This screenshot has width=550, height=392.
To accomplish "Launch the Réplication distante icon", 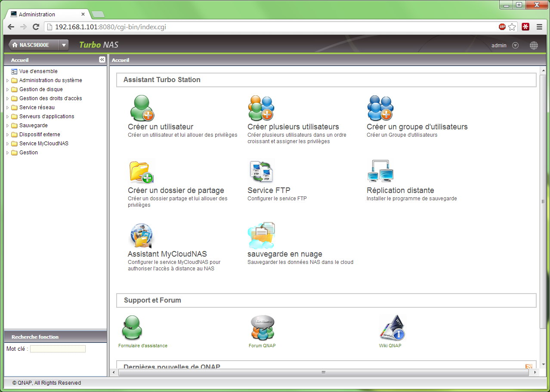I will tap(380, 171).
